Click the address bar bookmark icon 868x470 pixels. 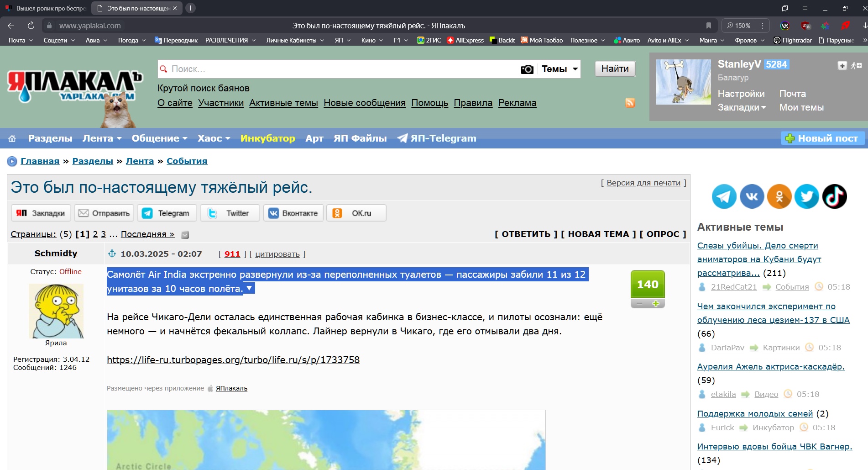click(708, 26)
